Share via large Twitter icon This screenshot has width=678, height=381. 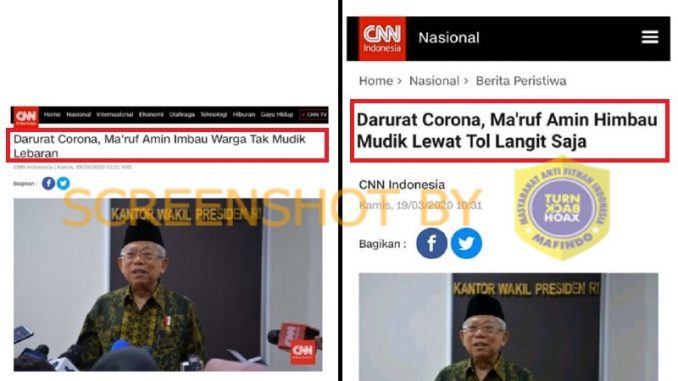click(466, 243)
